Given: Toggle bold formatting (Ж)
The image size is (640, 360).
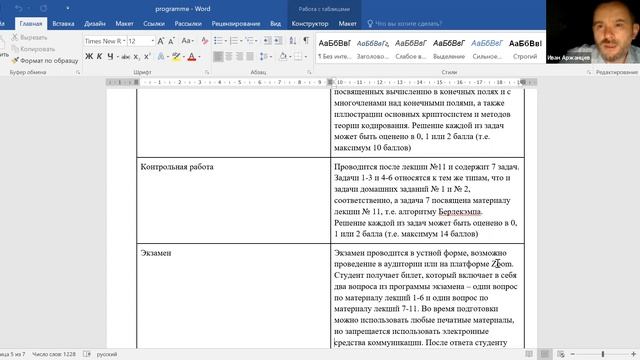Looking at the screenshot, I should [x=89, y=57].
